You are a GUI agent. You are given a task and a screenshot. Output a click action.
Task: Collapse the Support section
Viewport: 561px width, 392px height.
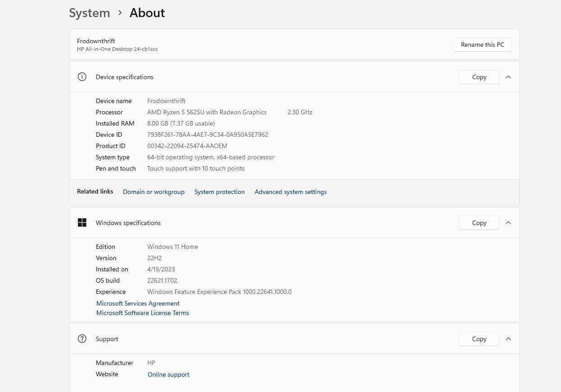click(508, 339)
